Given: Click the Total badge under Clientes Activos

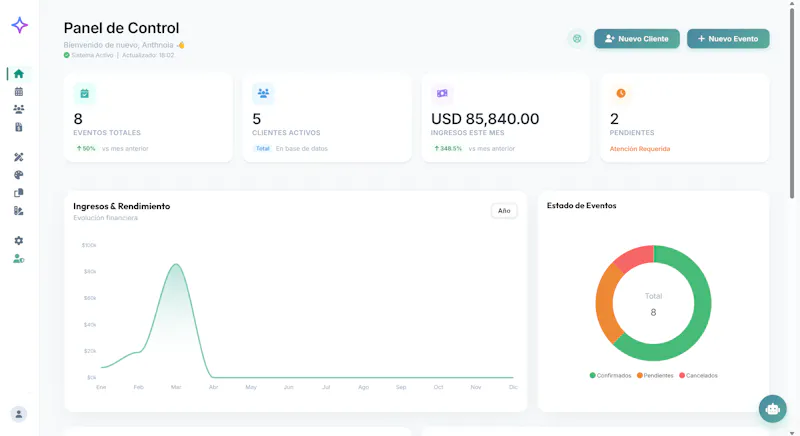Looking at the screenshot, I should (262, 149).
